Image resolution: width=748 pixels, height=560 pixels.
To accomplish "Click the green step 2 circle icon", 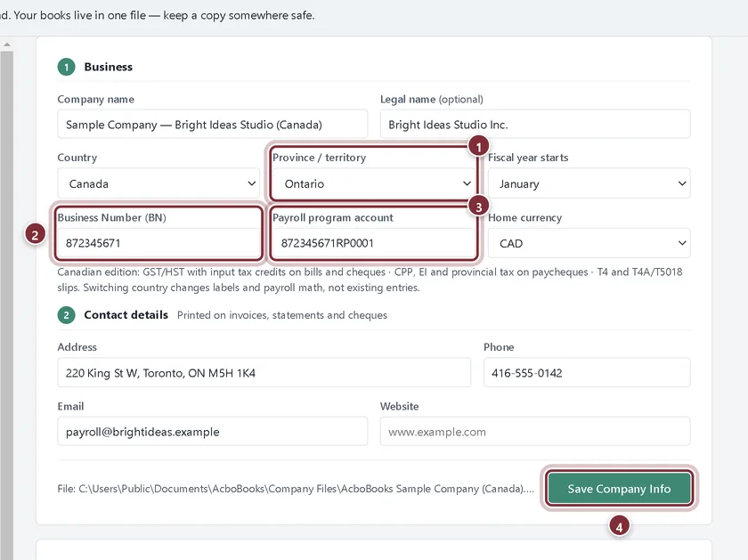I will pos(66,315).
